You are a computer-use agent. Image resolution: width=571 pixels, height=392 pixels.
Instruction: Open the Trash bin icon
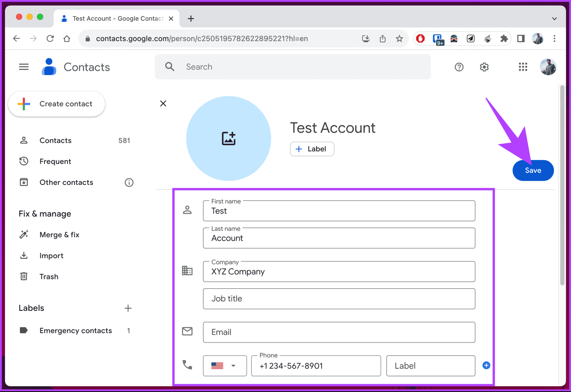pyautogui.click(x=24, y=276)
